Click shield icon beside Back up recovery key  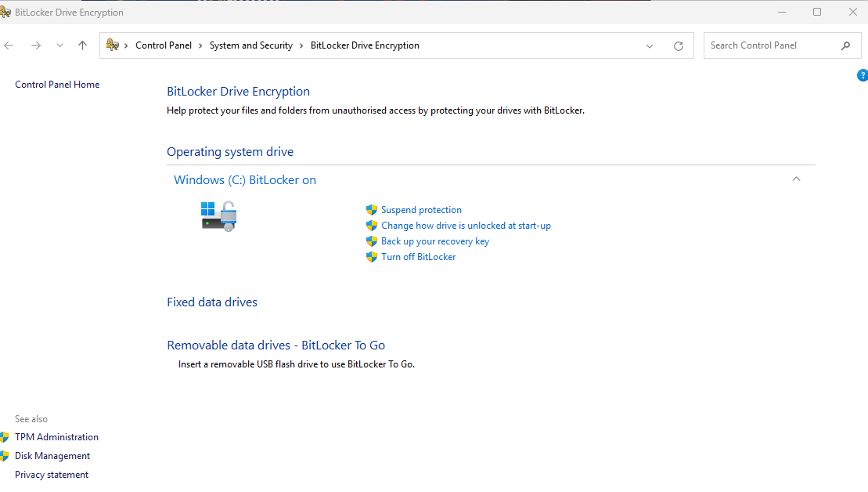[x=372, y=241]
